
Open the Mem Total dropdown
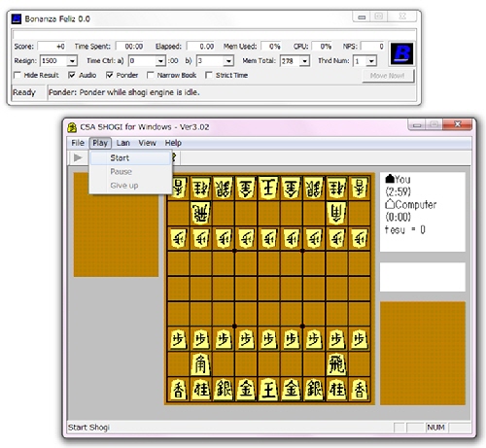(x=304, y=61)
